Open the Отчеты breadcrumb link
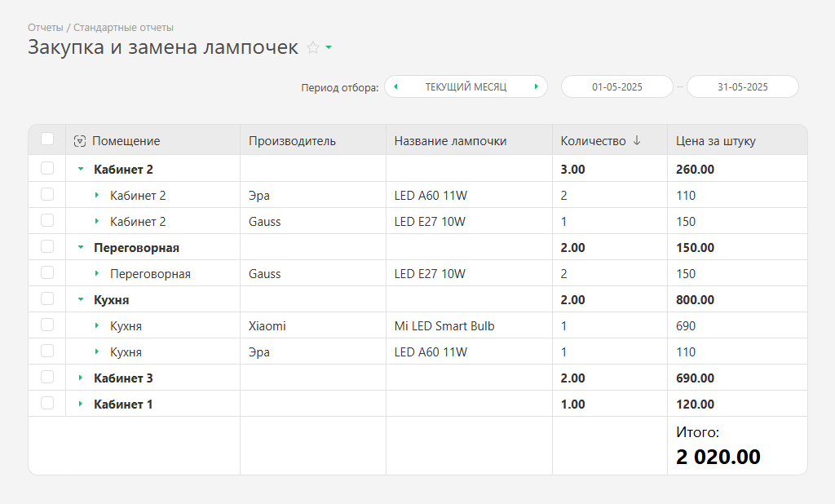The height and width of the screenshot is (504, 835). point(45,28)
